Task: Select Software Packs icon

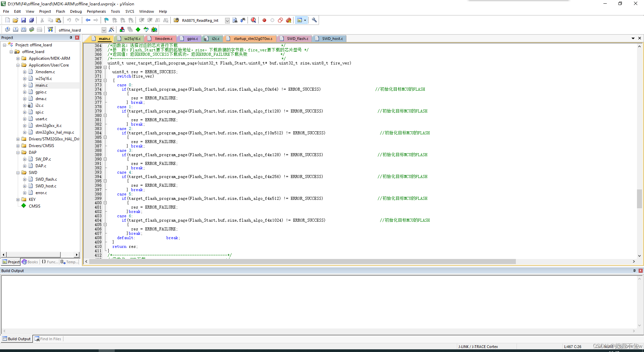Action: [x=146, y=30]
